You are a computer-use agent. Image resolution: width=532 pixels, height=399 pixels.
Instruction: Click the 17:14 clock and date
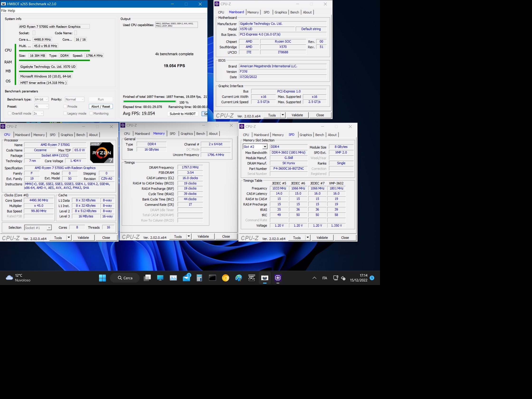coord(359,278)
